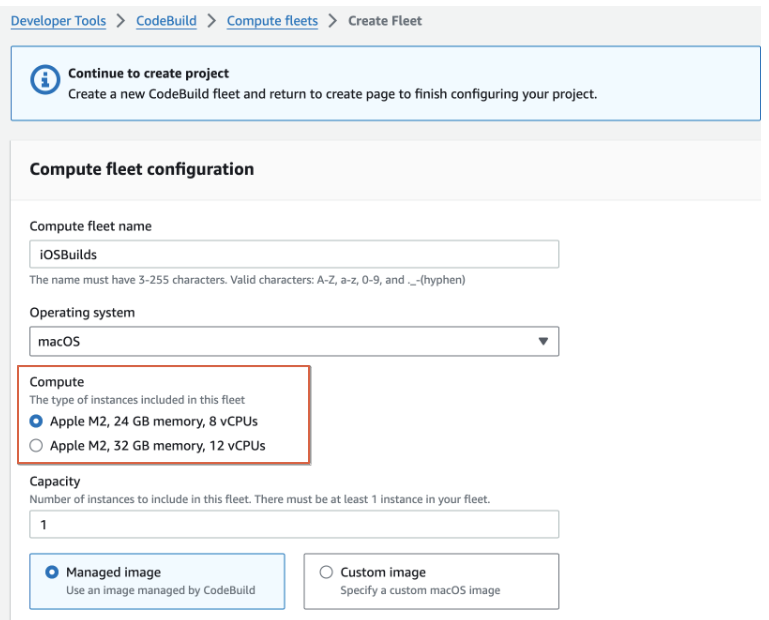Click the chevron after Developer Tools breadcrumb
Viewport: 769px width, 620px height.
coord(120,21)
